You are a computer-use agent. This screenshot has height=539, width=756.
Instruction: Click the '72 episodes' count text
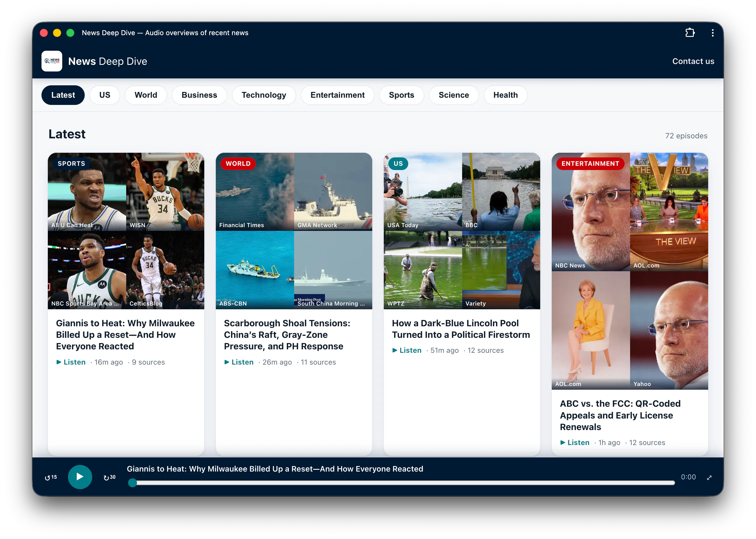coord(686,136)
